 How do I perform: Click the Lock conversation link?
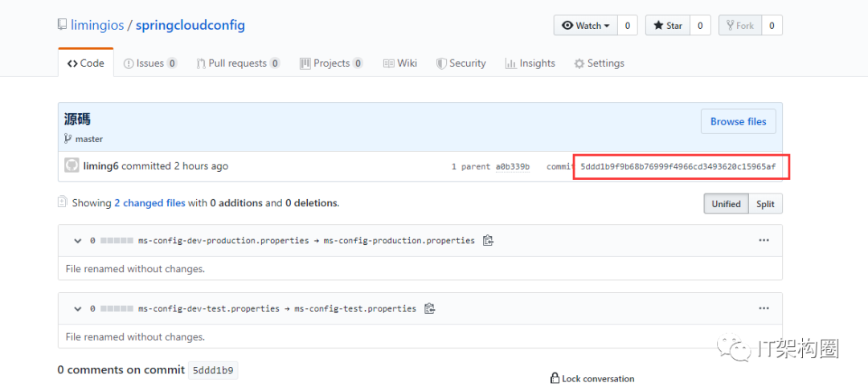coord(592,378)
